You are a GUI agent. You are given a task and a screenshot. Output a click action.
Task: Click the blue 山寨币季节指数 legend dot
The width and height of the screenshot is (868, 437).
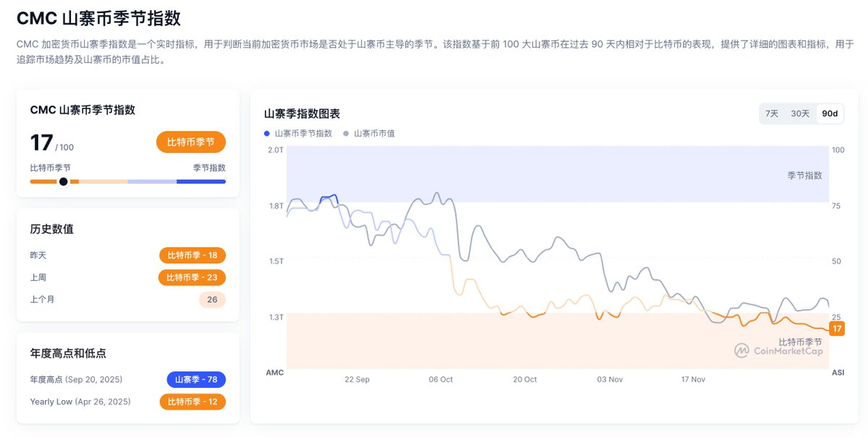click(267, 134)
